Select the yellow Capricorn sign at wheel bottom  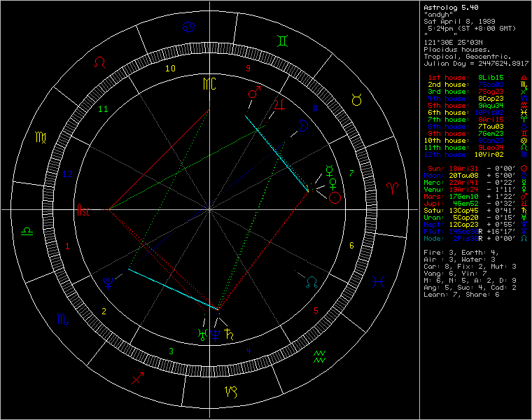pyautogui.click(x=230, y=391)
